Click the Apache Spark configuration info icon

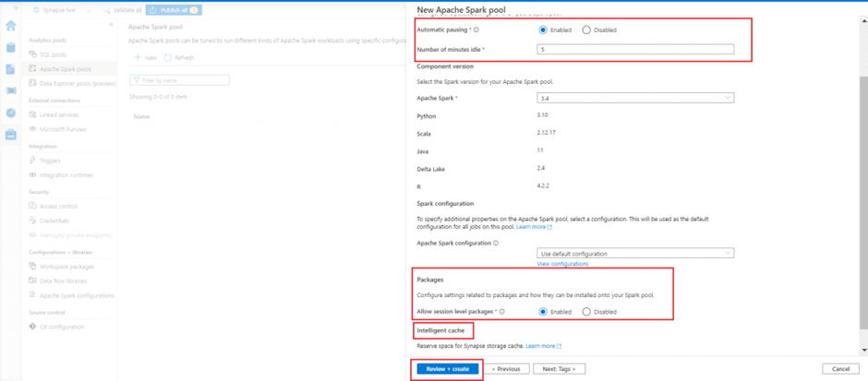[x=496, y=243]
